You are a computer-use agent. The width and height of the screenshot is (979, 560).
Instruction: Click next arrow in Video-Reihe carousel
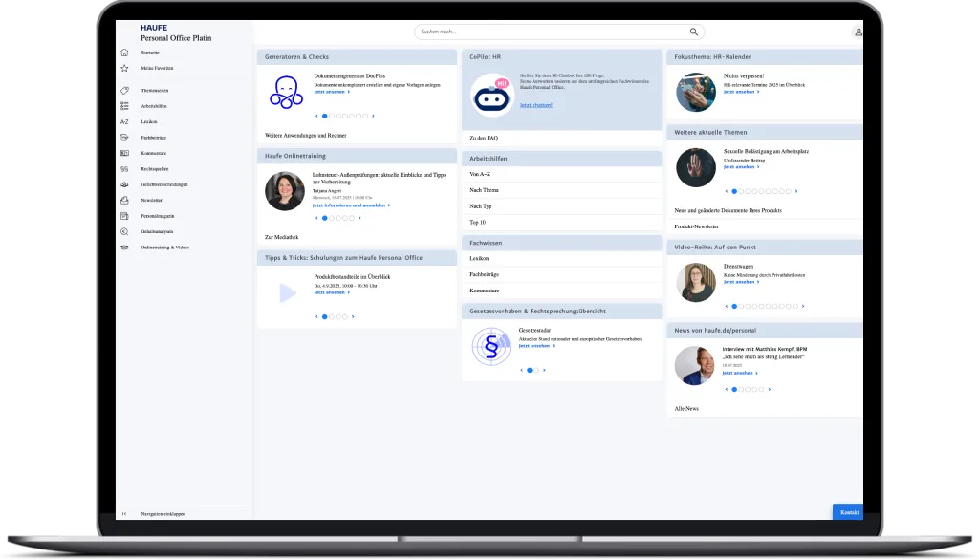803,307
